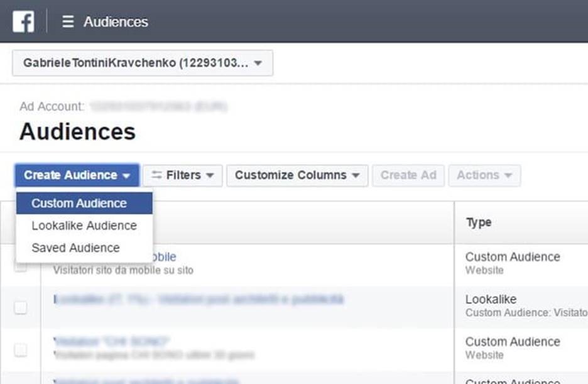Viewport: 588px width, 384px height.
Task: Click the Audiences title in the top bar
Action: 116,21
